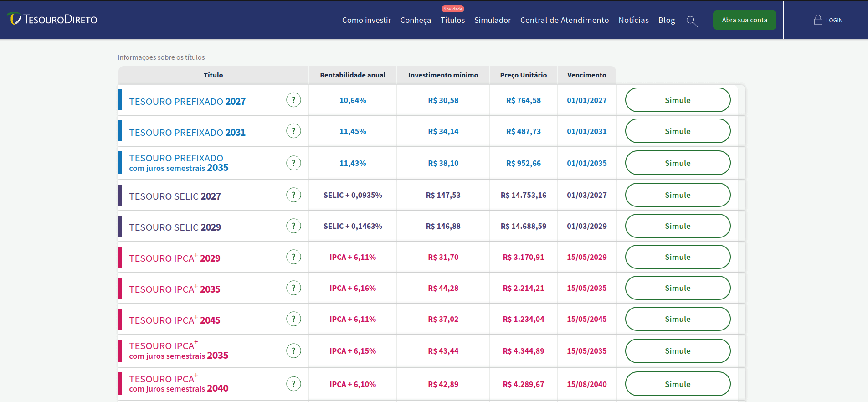Select the TESOURO IPCA+ 2029 title
Screen dimensions: 868x402
(x=175, y=258)
